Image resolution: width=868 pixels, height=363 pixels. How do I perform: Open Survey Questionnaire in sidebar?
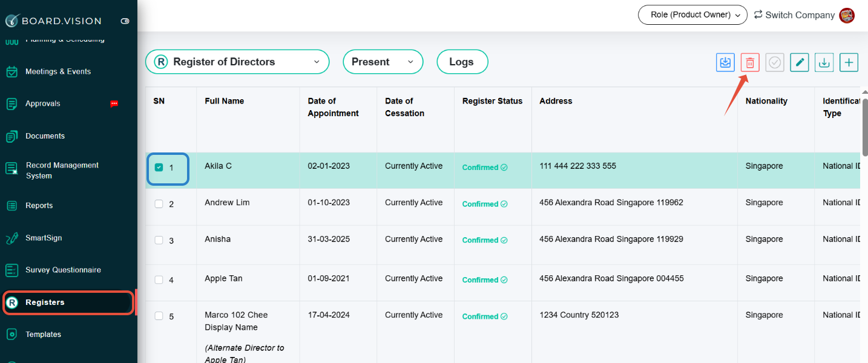pyautogui.click(x=63, y=270)
